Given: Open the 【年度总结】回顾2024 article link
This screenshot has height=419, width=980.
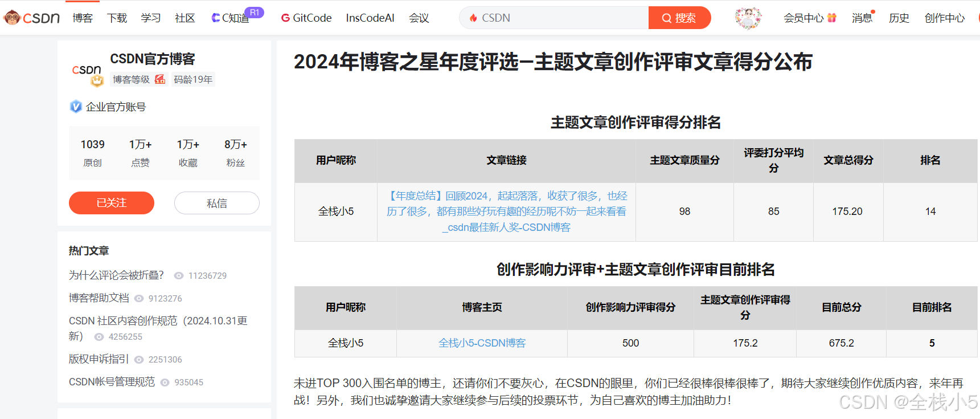Looking at the screenshot, I should coord(507,211).
